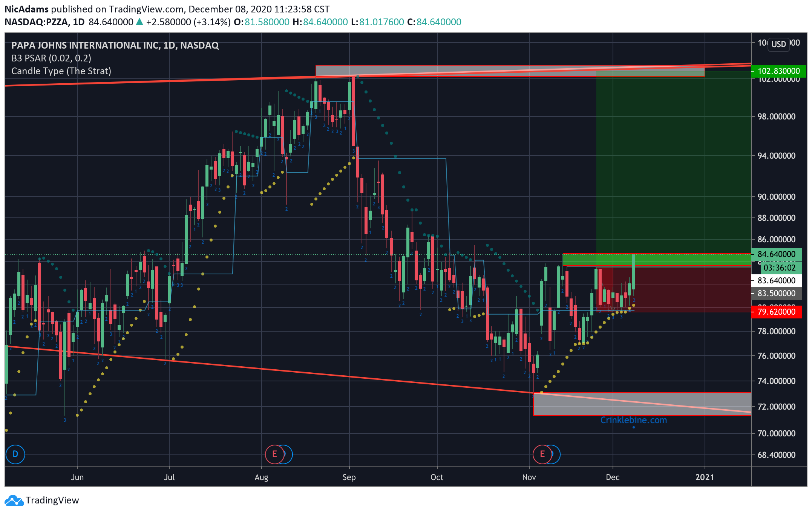Click the August earnings E marker
This screenshot has height=514, width=812.
[x=274, y=454]
